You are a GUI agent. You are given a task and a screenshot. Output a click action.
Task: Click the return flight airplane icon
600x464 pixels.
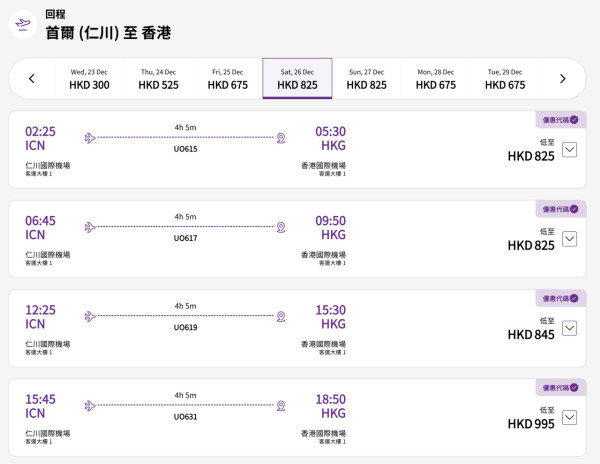23,25
